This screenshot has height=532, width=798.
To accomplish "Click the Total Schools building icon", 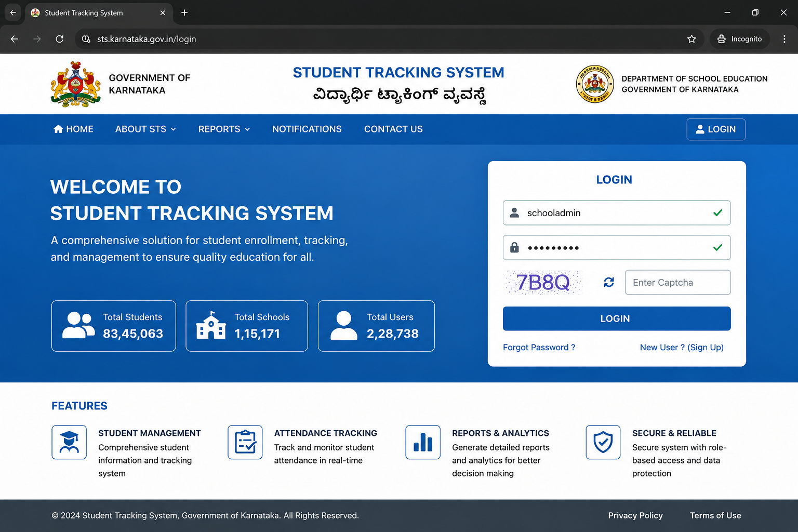I will tap(211, 326).
